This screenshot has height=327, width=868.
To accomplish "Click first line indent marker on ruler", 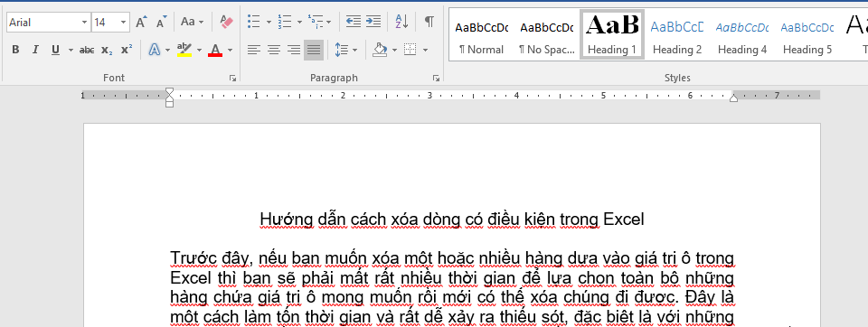I will click(170, 90).
